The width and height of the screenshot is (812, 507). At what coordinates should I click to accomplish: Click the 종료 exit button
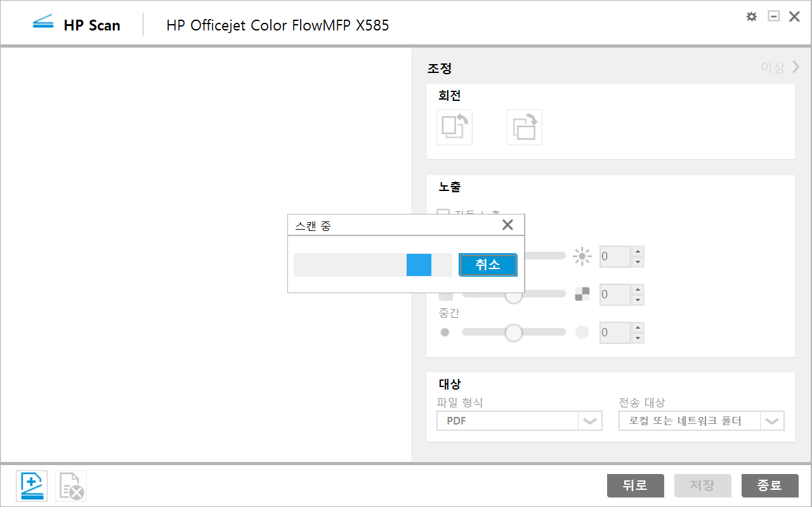pyautogui.click(x=770, y=486)
